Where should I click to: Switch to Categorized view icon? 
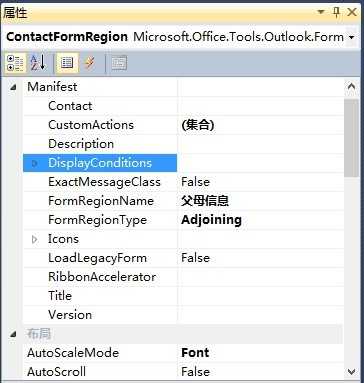click(15, 63)
